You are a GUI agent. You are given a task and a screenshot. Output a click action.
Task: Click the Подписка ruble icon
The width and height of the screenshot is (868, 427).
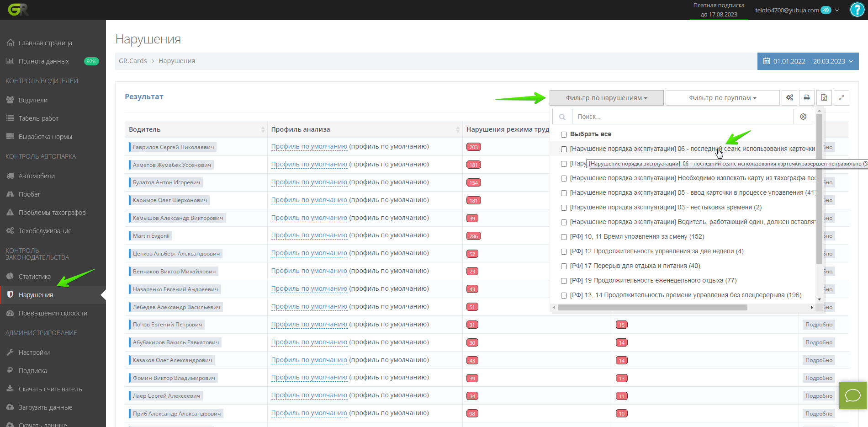click(x=10, y=370)
